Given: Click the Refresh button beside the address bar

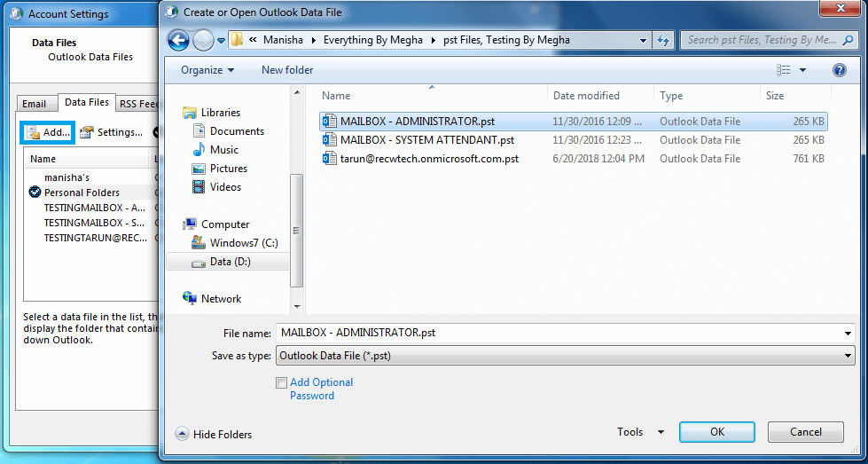Looking at the screenshot, I should pyautogui.click(x=662, y=40).
